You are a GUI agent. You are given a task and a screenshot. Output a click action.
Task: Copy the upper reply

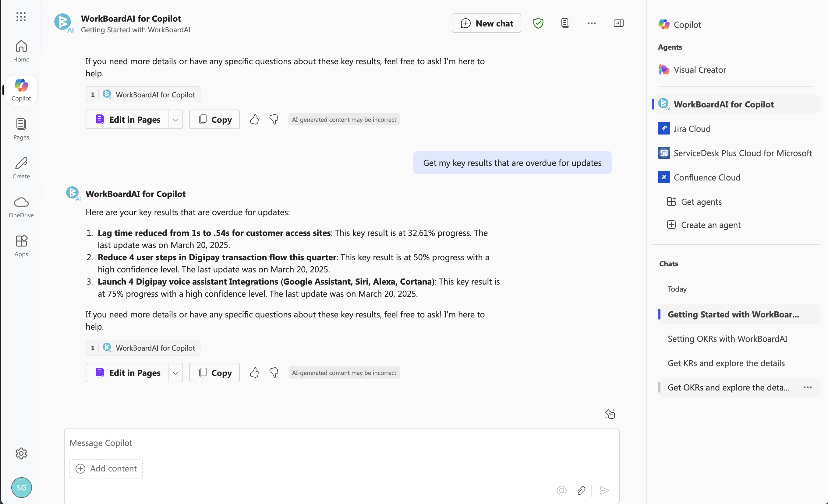[x=214, y=119]
